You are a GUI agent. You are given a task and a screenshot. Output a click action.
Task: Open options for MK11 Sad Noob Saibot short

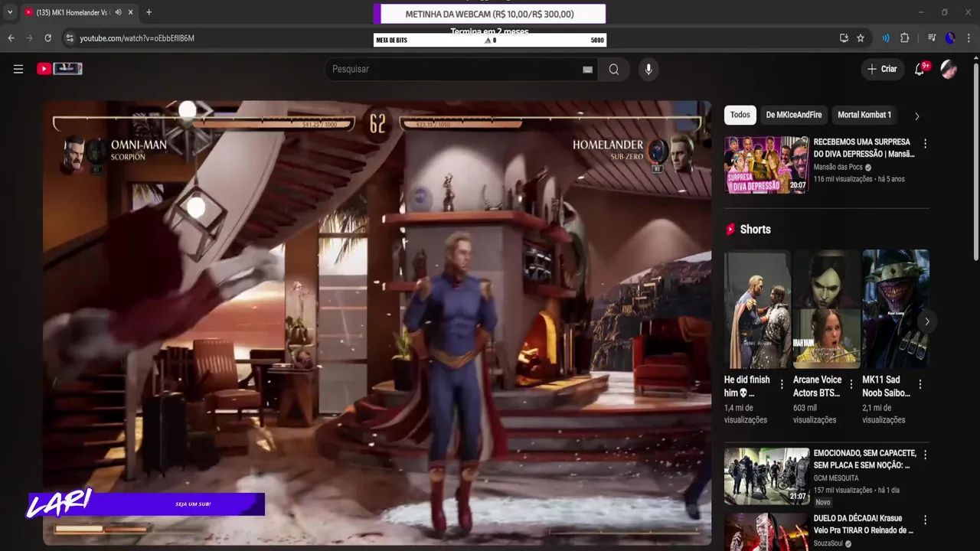pyautogui.click(x=920, y=384)
